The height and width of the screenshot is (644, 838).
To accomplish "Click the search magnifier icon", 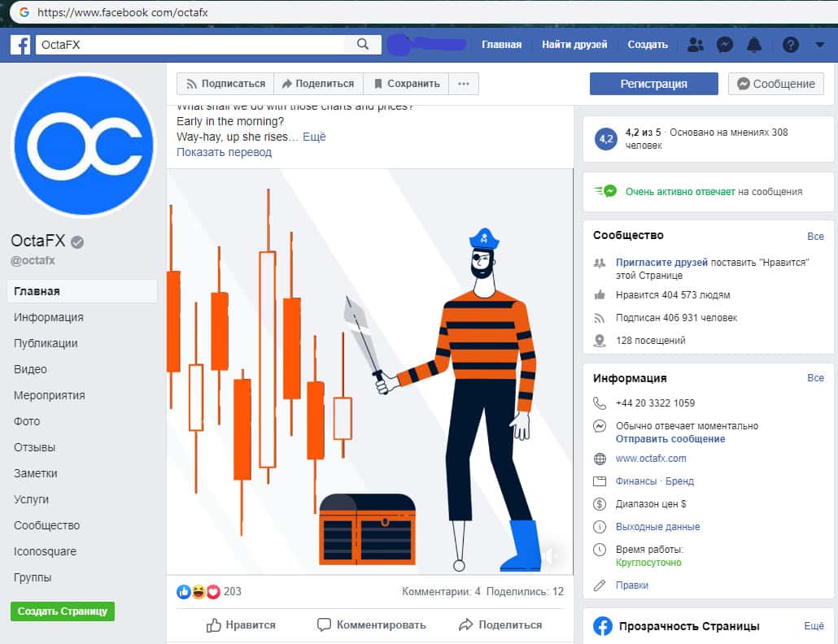I will tap(363, 45).
